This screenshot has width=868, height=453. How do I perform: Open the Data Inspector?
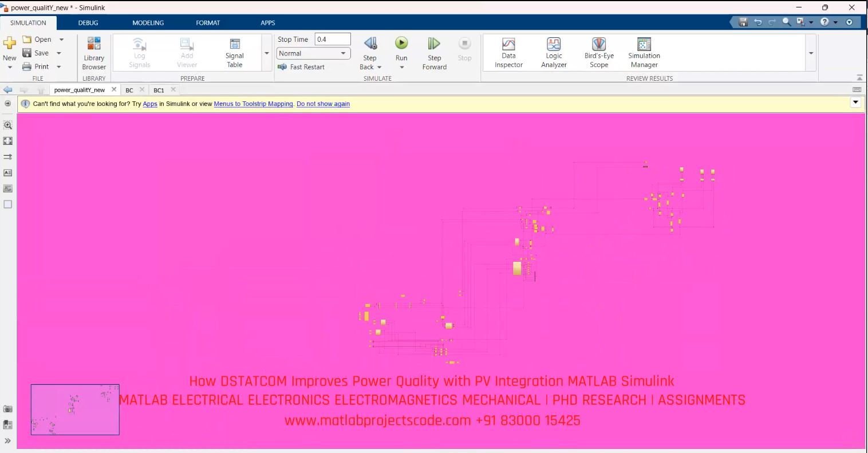coord(508,53)
